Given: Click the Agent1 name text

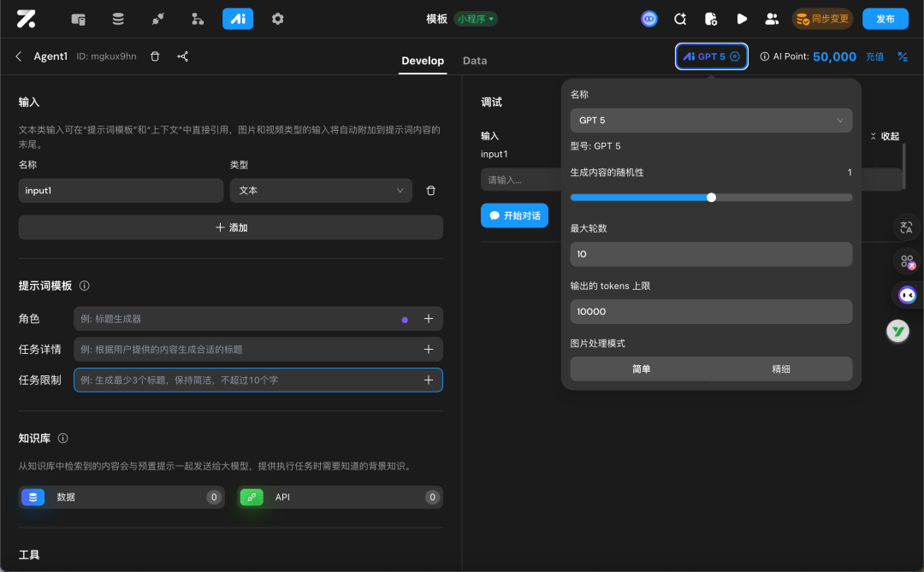Looking at the screenshot, I should pos(50,56).
